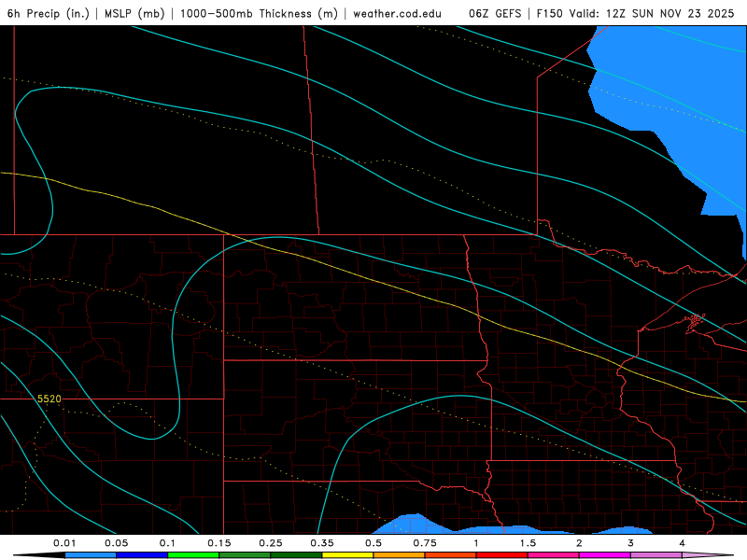Click the 0.35 legend value
Image resolution: width=747 pixels, height=560 pixels.
coord(322,543)
